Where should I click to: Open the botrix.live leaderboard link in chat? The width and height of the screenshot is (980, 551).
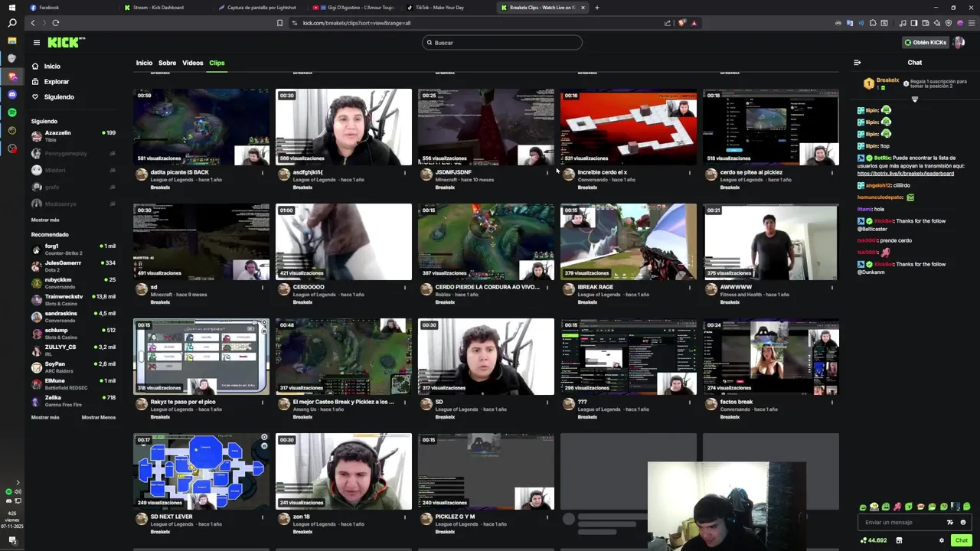906,174
